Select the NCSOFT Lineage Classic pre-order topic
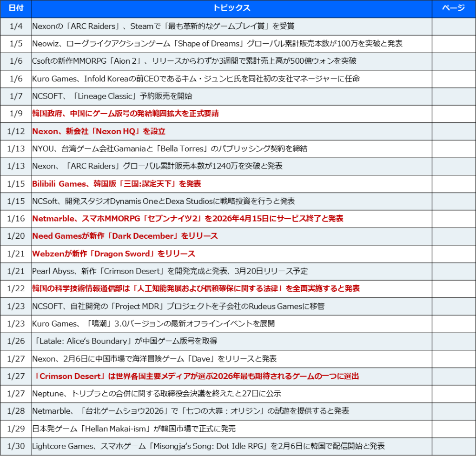The image size is (476, 456). [x=112, y=96]
